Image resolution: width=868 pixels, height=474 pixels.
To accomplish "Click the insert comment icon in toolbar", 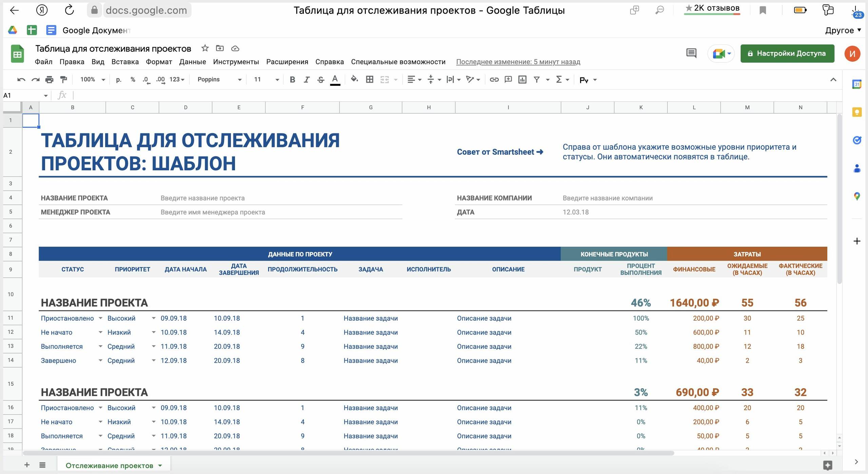I will click(508, 79).
